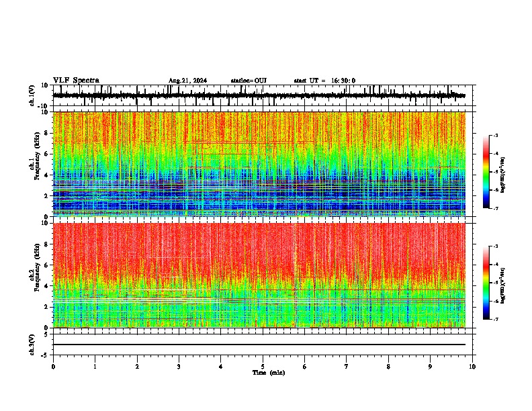This screenshot has height=411, width=532.
Task: Click inside the ch.1 spectrogram panel
Action: point(259,164)
